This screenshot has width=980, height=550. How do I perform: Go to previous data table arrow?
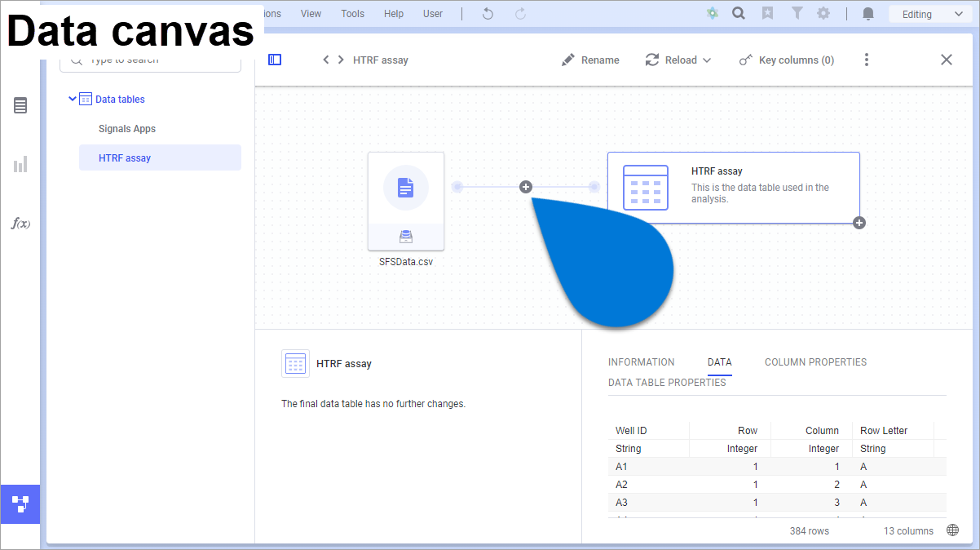click(325, 60)
